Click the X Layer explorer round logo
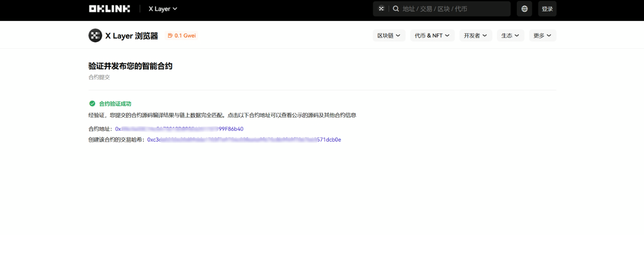The width and height of the screenshot is (644, 254). (95, 35)
